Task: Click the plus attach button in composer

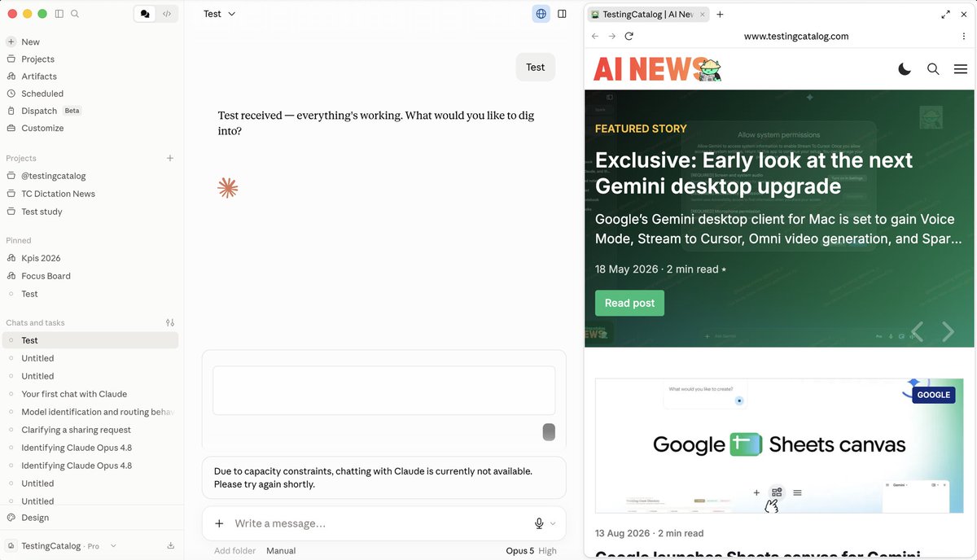Action: [x=219, y=523]
